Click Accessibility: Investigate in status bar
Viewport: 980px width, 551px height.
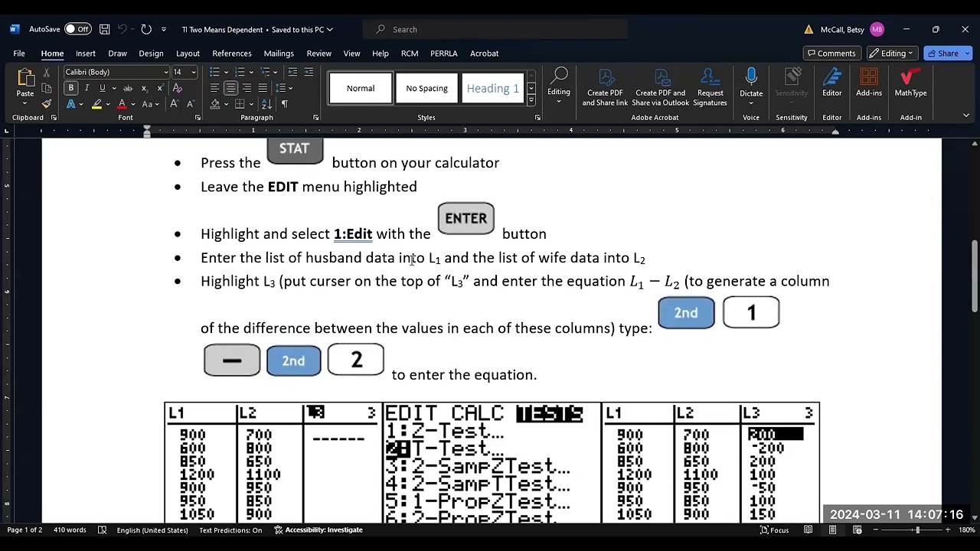(x=318, y=530)
